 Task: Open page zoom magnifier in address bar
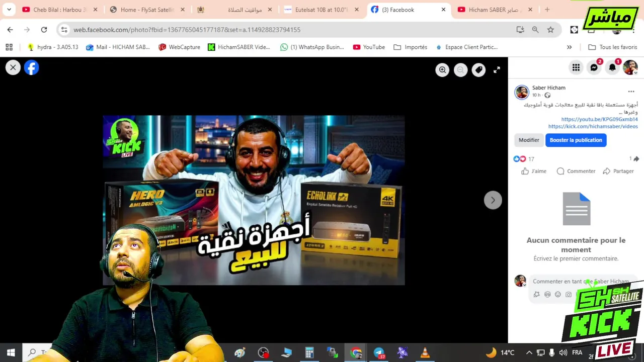(535, 30)
